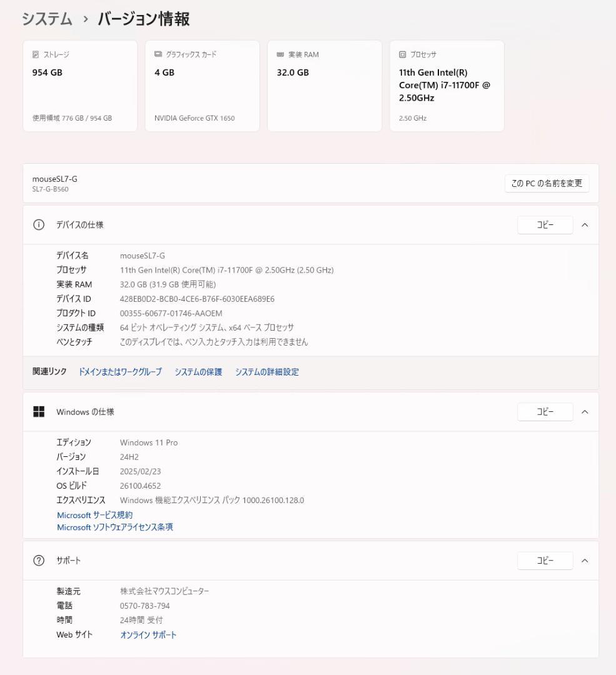
Task: Open the システム breadcrumb page
Action: click(46, 19)
